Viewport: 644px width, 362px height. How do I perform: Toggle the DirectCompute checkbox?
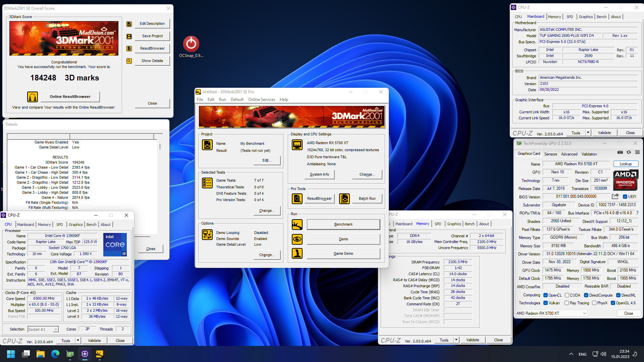click(x=586, y=295)
